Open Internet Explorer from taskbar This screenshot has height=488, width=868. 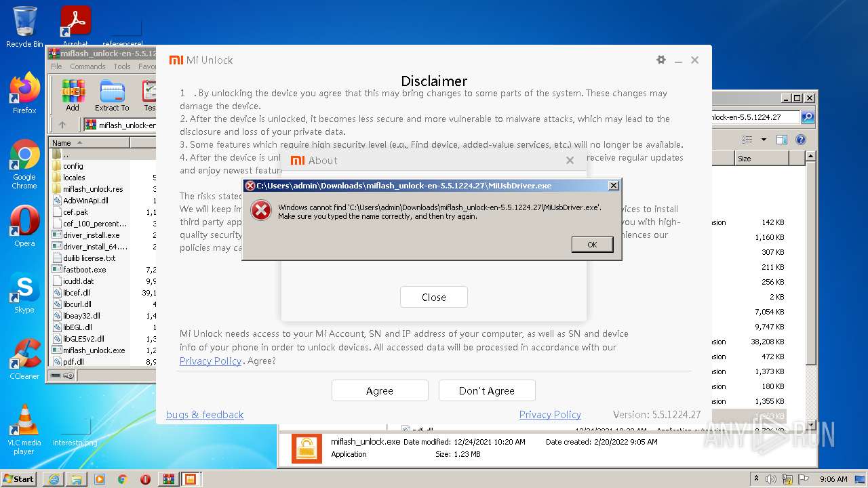pos(54,479)
